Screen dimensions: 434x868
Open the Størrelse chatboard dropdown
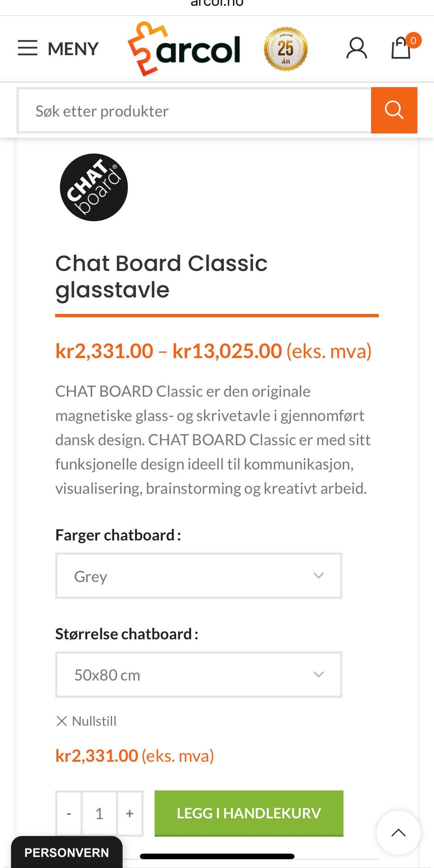(198, 675)
